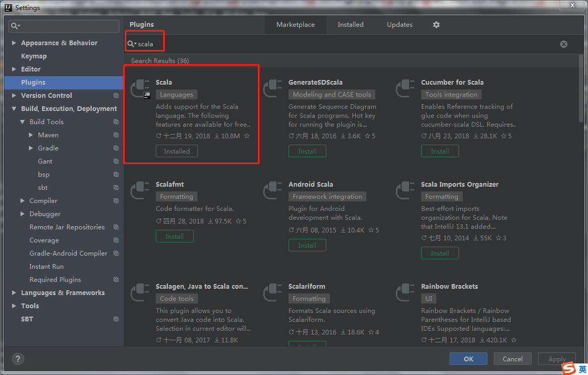Switch to the Installed tab
Image resolution: width=588 pixels, height=375 pixels.
point(350,25)
